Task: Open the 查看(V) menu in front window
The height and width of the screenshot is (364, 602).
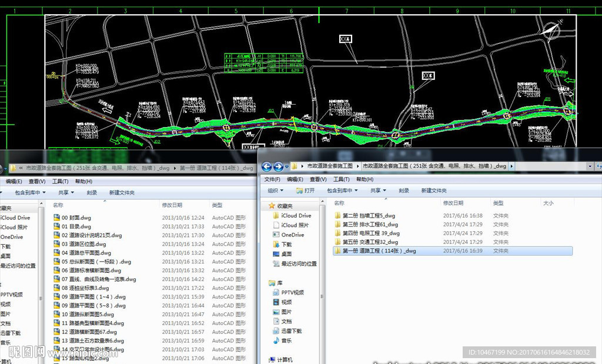Action: tap(317, 179)
